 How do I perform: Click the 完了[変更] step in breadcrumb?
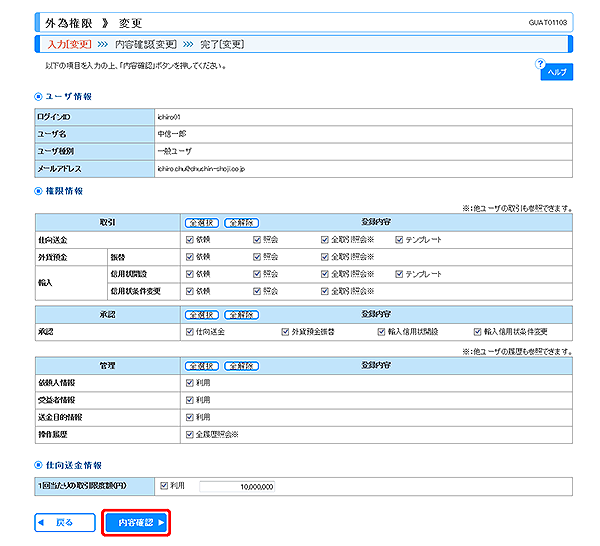(x=222, y=44)
